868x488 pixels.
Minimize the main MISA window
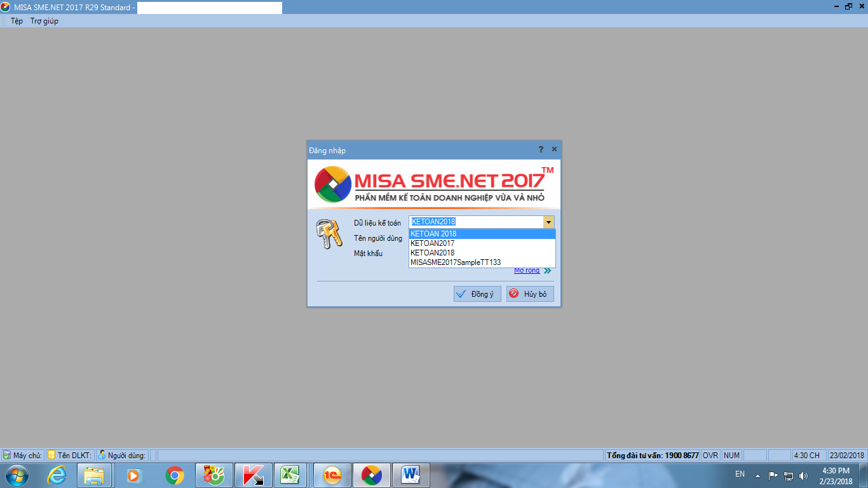pyautogui.click(x=836, y=6)
